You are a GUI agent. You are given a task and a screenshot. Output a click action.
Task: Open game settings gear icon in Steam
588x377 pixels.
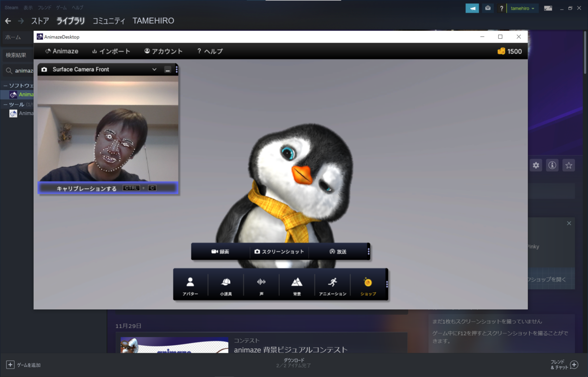(536, 165)
